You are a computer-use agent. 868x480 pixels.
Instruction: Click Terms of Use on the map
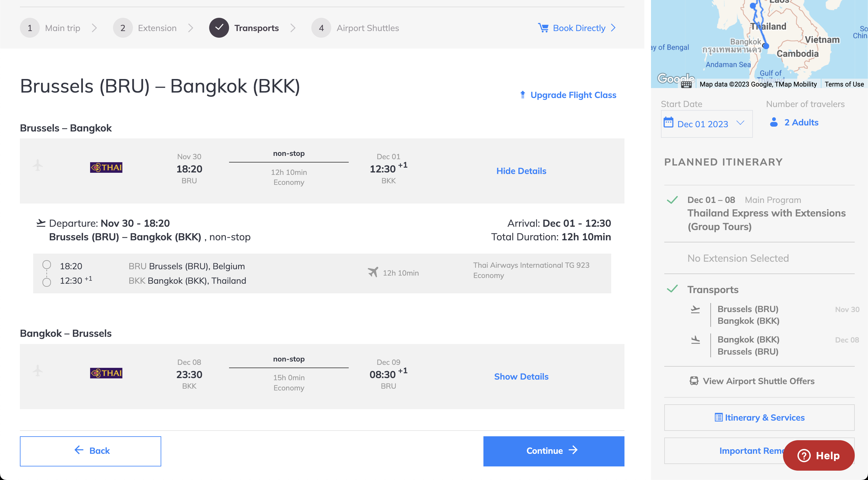[844, 84]
